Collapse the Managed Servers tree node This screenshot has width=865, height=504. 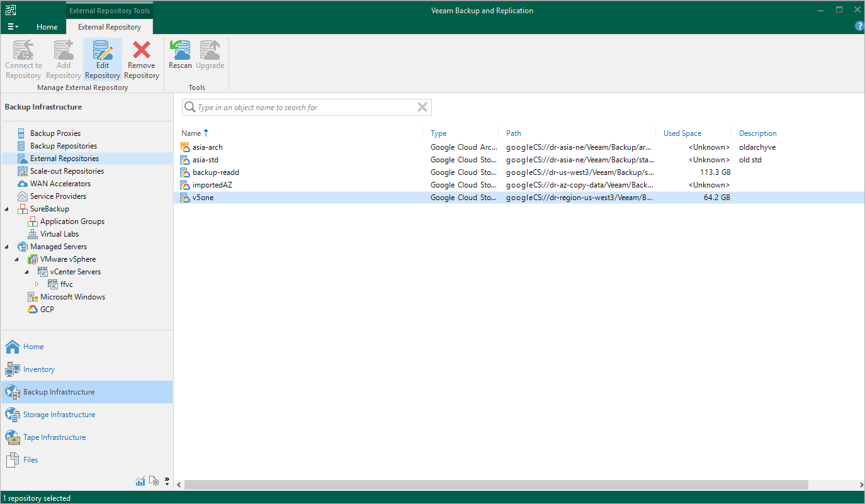click(x=7, y=247)
